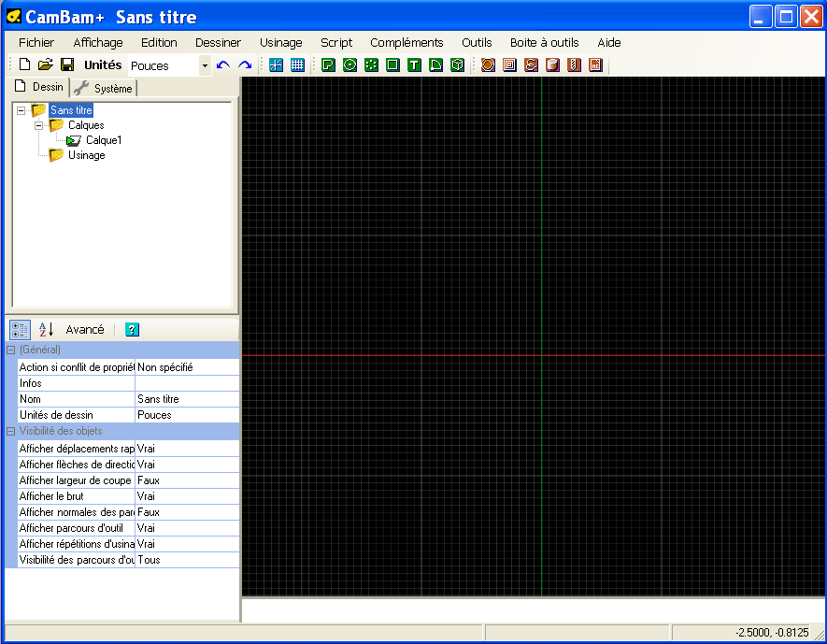Switch property grid to categorized view
The image size is (827, 644).
20,330
